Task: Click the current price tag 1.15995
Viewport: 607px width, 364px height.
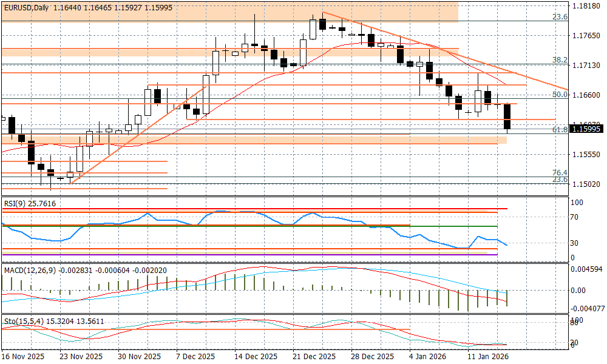Action: pyautogui.click(x=586, y=129)
